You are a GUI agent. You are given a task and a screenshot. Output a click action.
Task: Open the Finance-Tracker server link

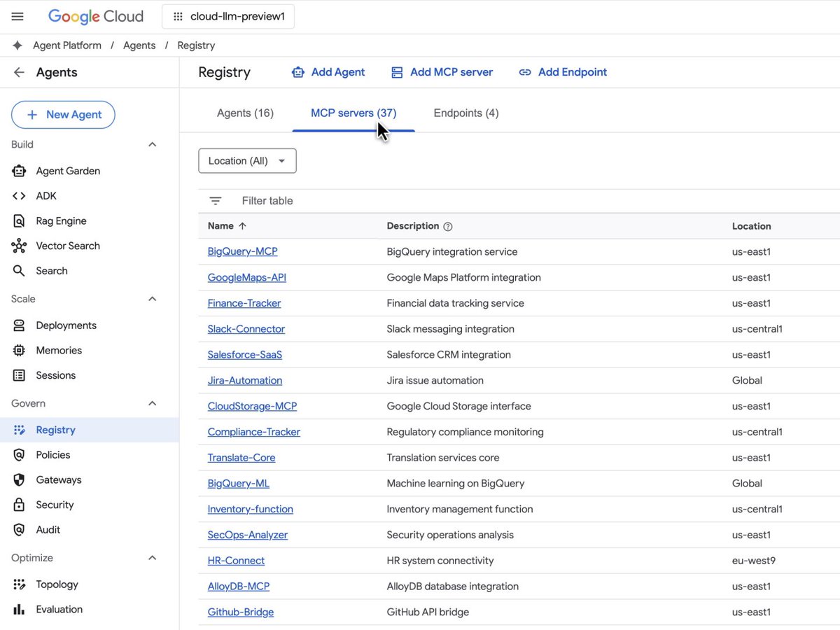244,304
